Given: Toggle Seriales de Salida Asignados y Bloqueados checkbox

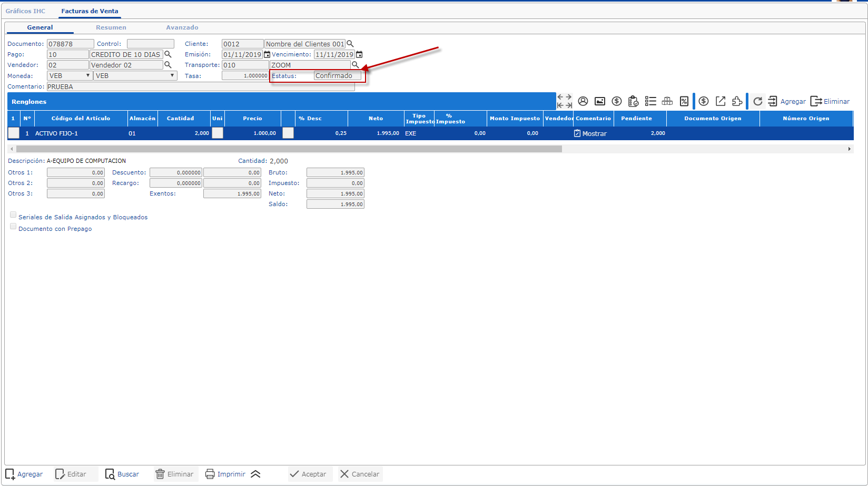Looking at the screenshot, I should click(13, 215).
